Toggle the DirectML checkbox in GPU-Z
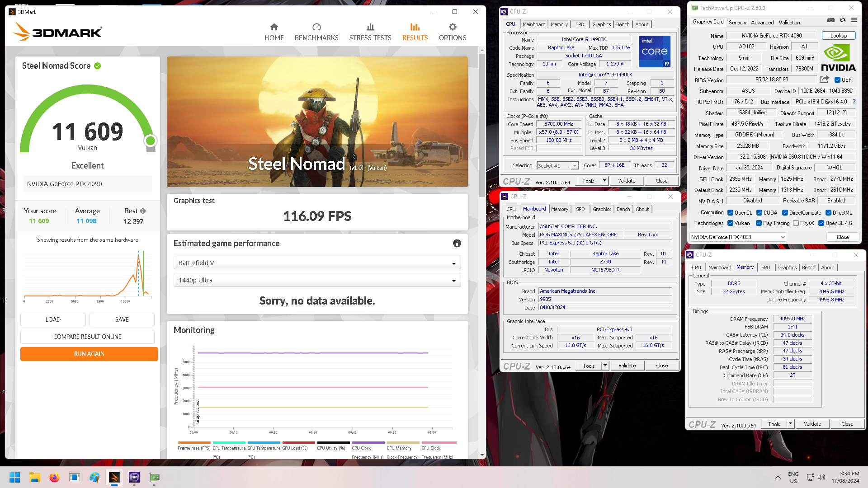Image resolution: width=868 pixels, height=488 pixels. [828, 213]
